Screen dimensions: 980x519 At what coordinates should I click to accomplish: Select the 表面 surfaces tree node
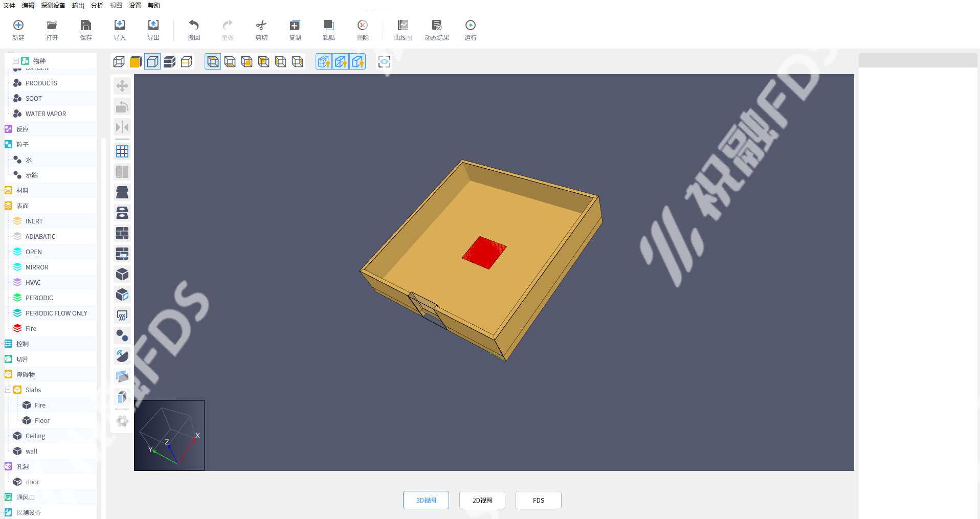(23, 206)
